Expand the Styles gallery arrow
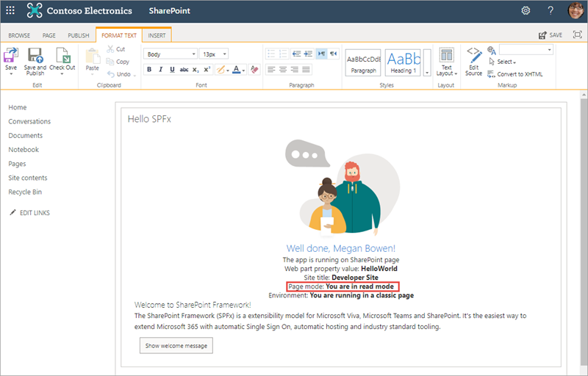This screenshot has height=376, width=588. tap(427, 62)
